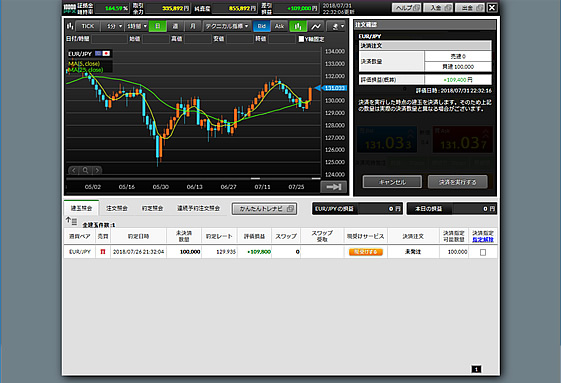Click the 始値 open price field

[x=156, y=39]
